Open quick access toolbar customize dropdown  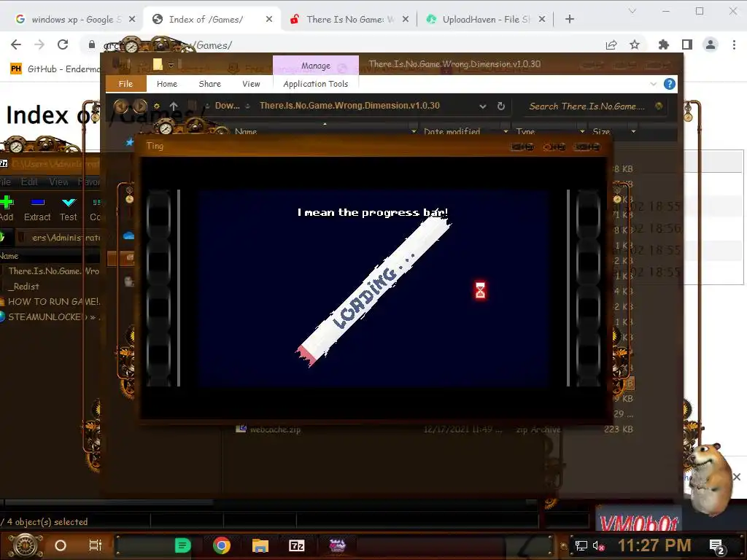pos(171,65)
